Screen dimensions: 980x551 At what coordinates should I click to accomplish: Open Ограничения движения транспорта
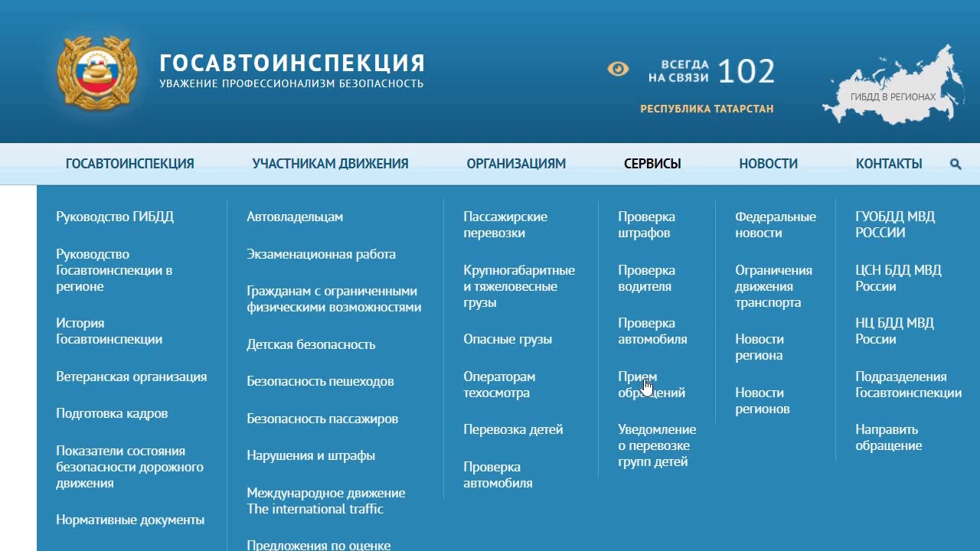(773, 286)
